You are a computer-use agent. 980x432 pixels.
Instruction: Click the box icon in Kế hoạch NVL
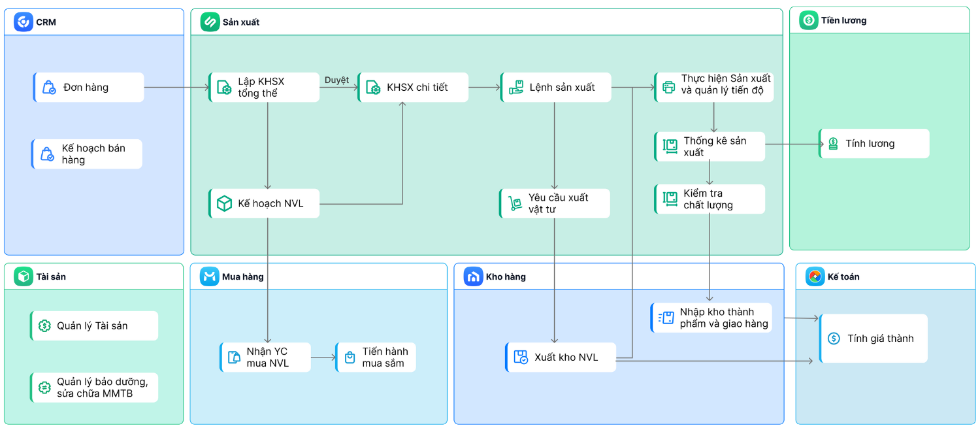tap(224, 204)
